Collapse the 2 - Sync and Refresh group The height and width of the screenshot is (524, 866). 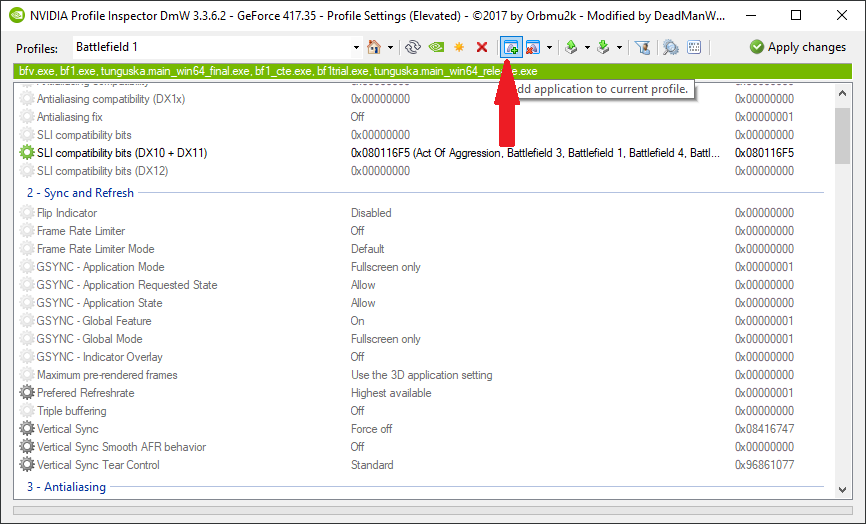81,193
